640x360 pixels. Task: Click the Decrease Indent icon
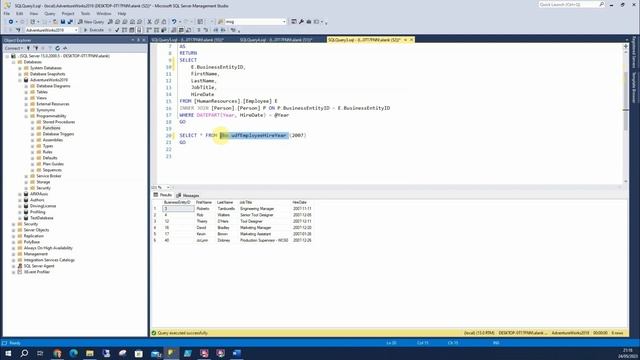tap(216, 30)
